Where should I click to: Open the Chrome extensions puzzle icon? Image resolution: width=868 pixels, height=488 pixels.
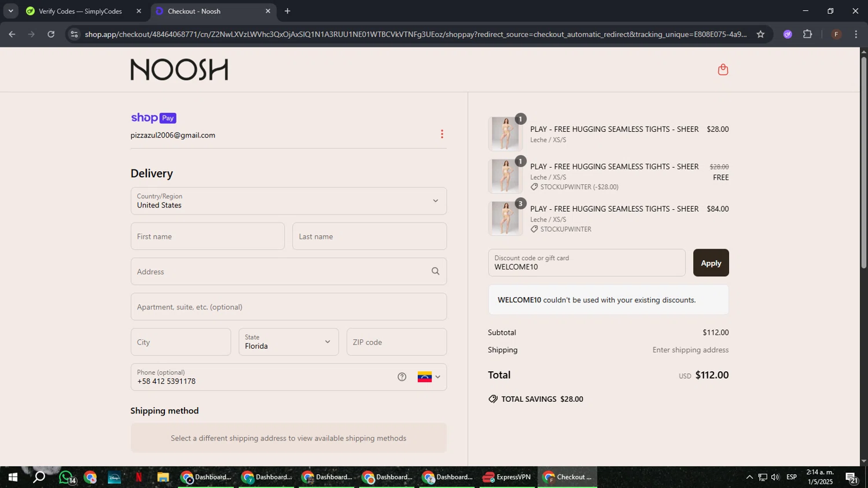[x=808, y=34]
